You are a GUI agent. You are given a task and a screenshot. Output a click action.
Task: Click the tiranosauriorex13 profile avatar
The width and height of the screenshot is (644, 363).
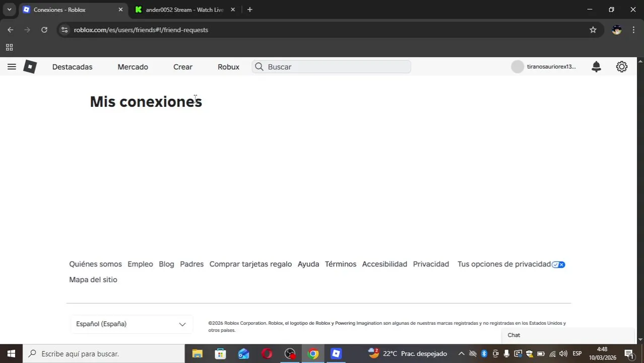pos(518,67)
